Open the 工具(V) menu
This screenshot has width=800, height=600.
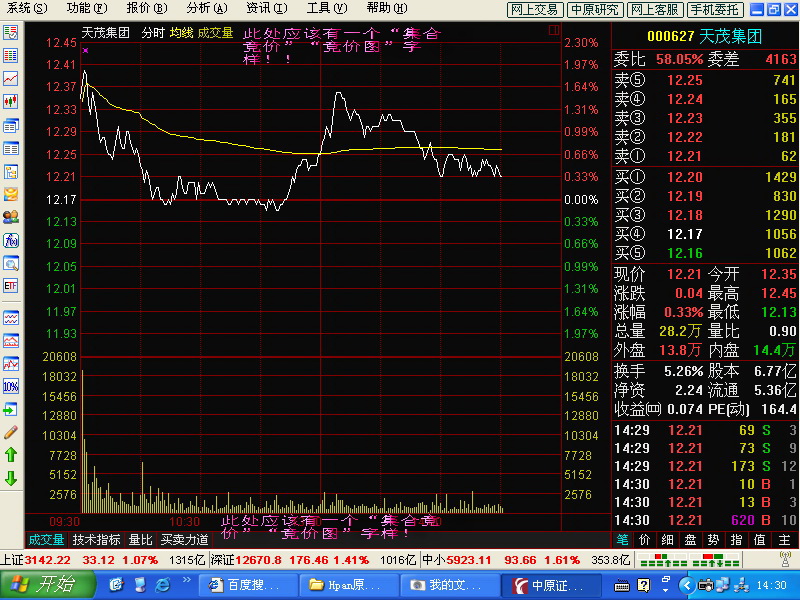(327, 8)
